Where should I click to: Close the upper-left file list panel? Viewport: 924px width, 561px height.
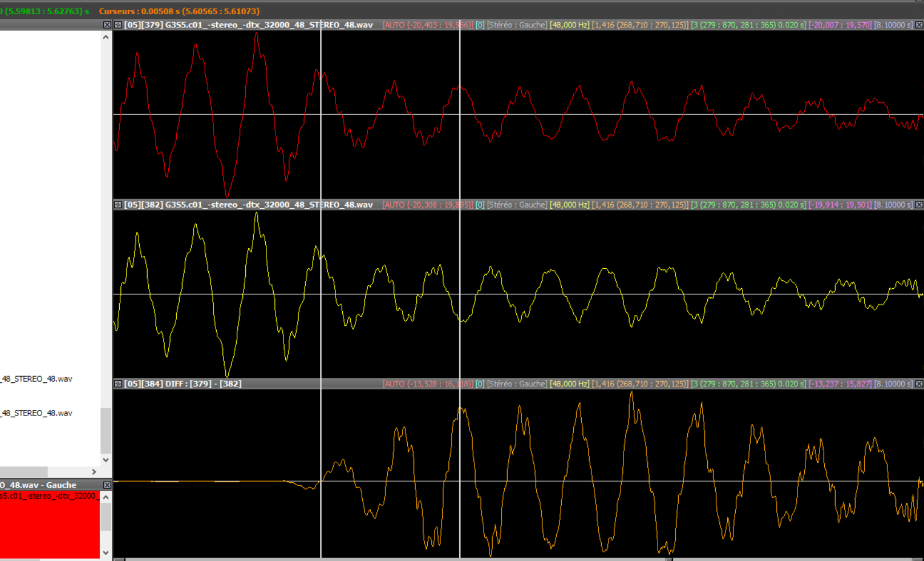[107, 25]
